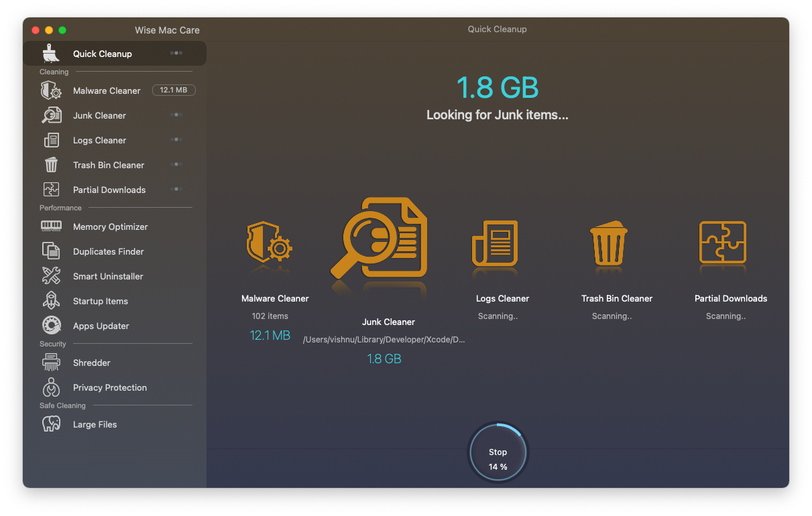The height and width of the screenshot is (516, 812).
Task: Select Privacy Protection label
Action: click(x=110, y=387)
